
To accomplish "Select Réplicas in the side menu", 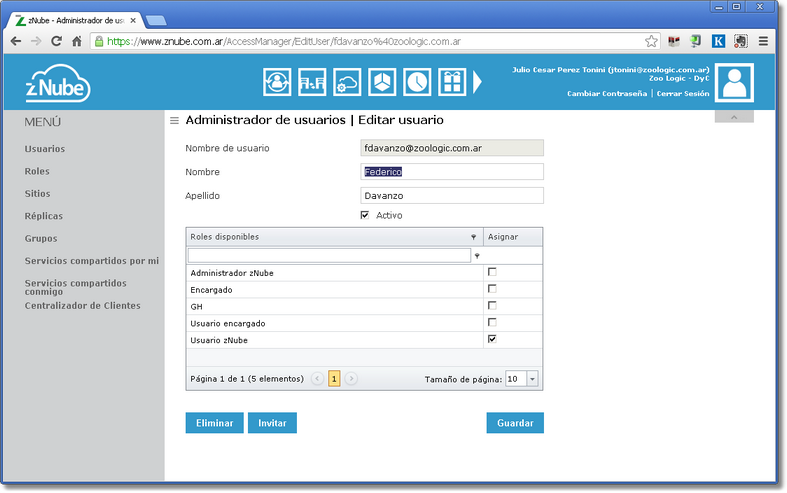I will (44, 216).
